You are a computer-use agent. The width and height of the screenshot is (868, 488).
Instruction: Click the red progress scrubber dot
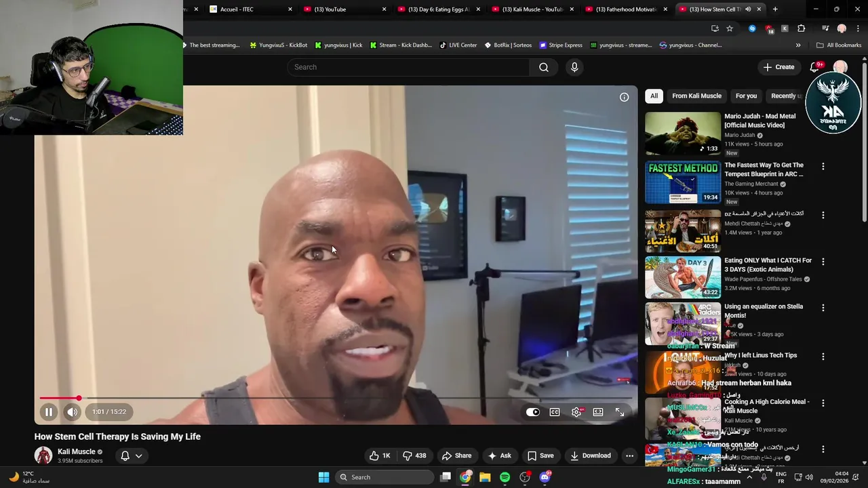[x=79, y=399]
